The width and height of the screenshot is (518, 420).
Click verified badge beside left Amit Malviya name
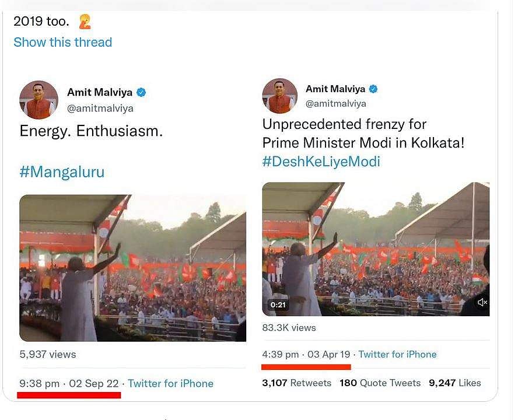click(x=141, y=92)
